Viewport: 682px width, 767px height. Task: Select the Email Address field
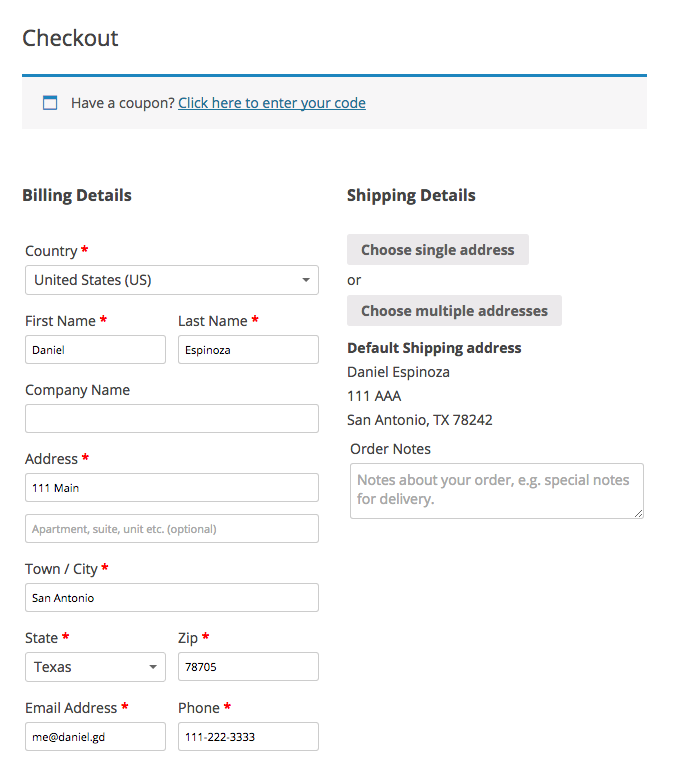(x=95, y=737)
